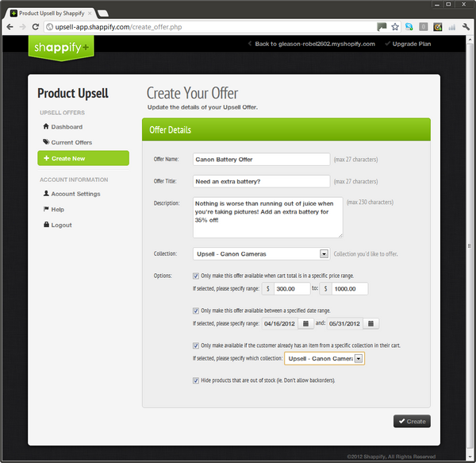Viewport: 476px width, 463px height.
Task: Open Dashboard in the sidebar
Action: [67, 127]
